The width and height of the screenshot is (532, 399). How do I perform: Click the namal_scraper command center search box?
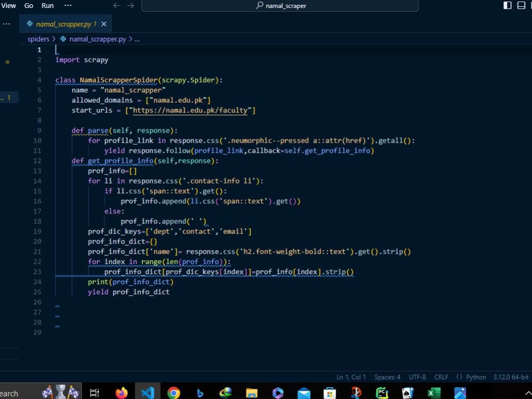coord(280,5)
